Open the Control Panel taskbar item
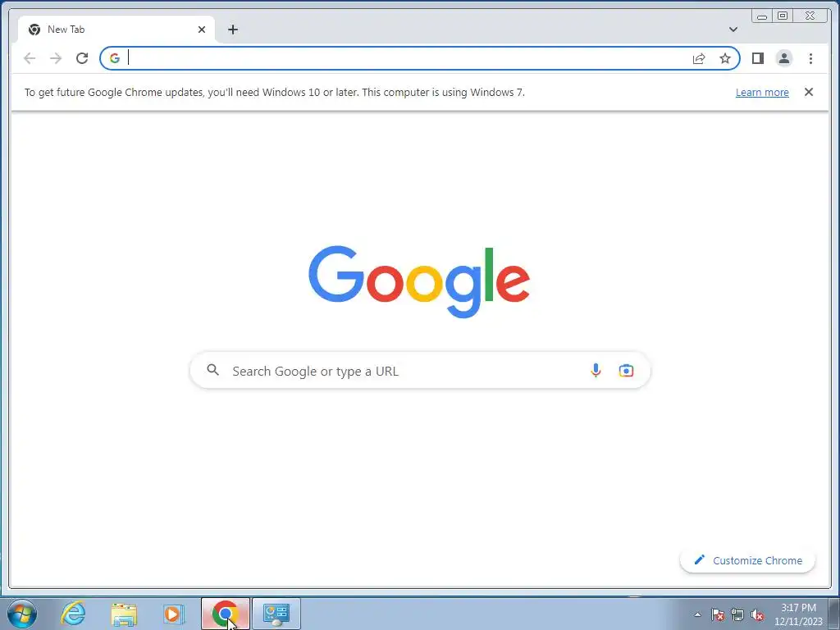 tap(276, 614)
